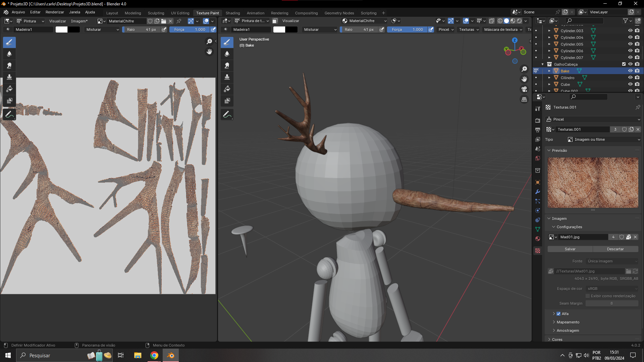The image size is (644, 362).
Task: Open the sRGB color space dropdown
Action: pos(612,289)
